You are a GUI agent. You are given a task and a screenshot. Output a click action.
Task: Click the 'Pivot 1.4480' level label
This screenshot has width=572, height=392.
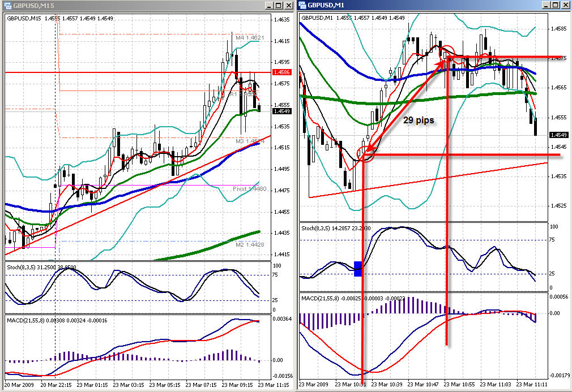250,189
